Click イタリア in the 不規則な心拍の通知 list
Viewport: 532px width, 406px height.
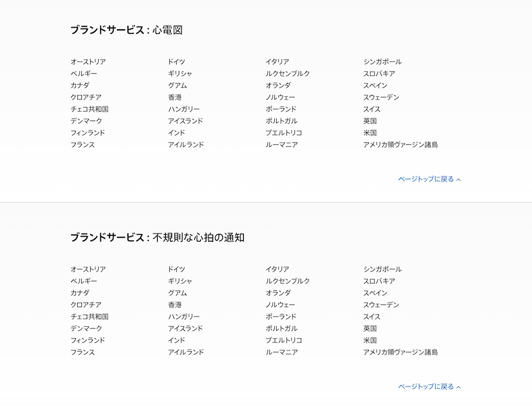(x=278, y=269)
